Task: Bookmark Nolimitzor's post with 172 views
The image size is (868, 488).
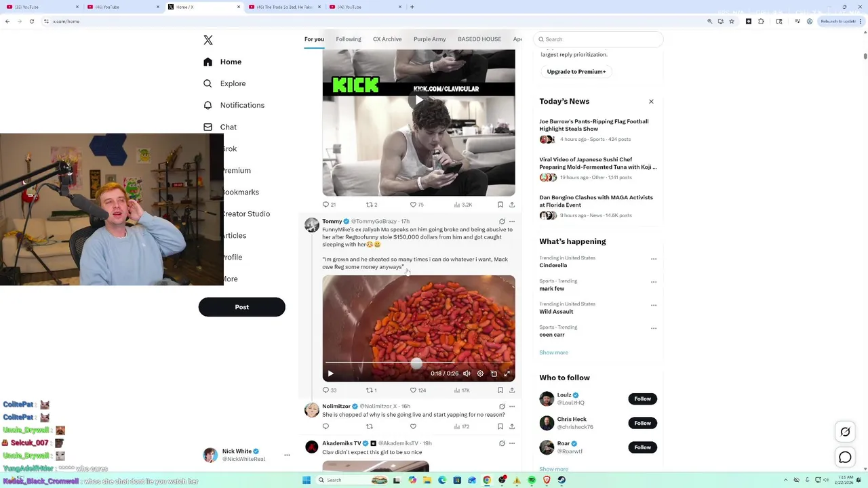Action: click(500, 427)
